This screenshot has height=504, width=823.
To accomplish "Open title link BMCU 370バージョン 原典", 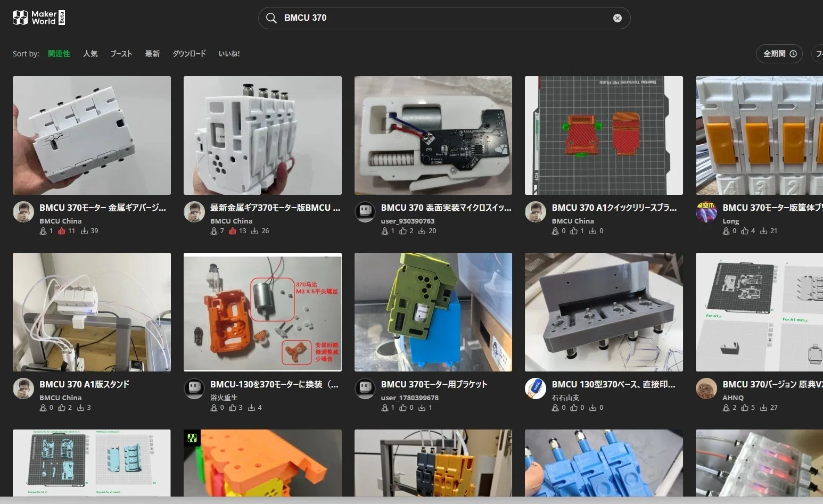I will pyautogui.click(x=772, y=385).
